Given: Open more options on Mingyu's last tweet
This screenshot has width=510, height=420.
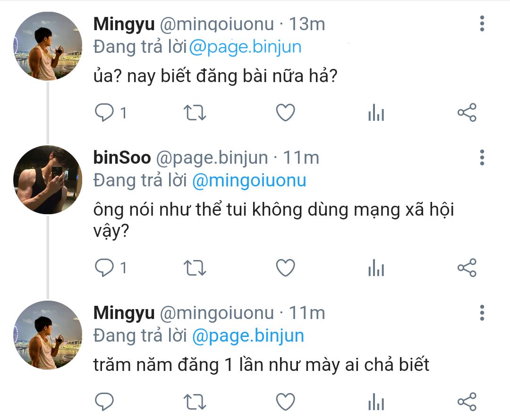Looking at the screenshot, I should (482, 313).
